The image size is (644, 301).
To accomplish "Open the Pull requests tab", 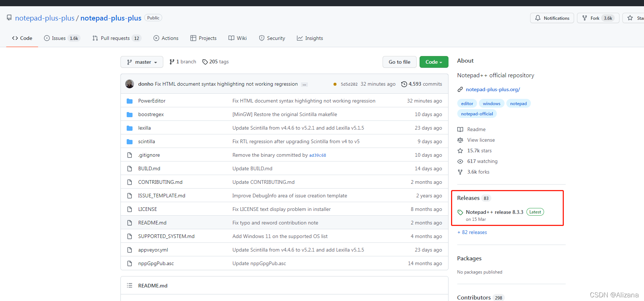I will click(117, 38).
